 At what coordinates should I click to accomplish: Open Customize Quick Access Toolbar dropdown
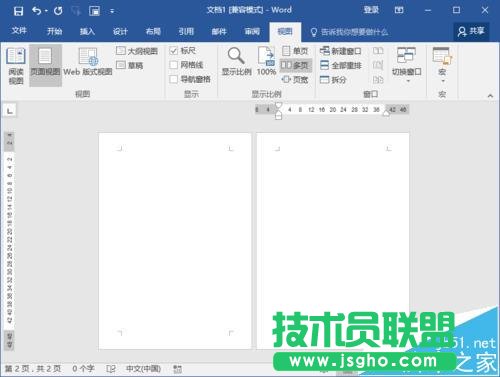(x=112, y=11)
